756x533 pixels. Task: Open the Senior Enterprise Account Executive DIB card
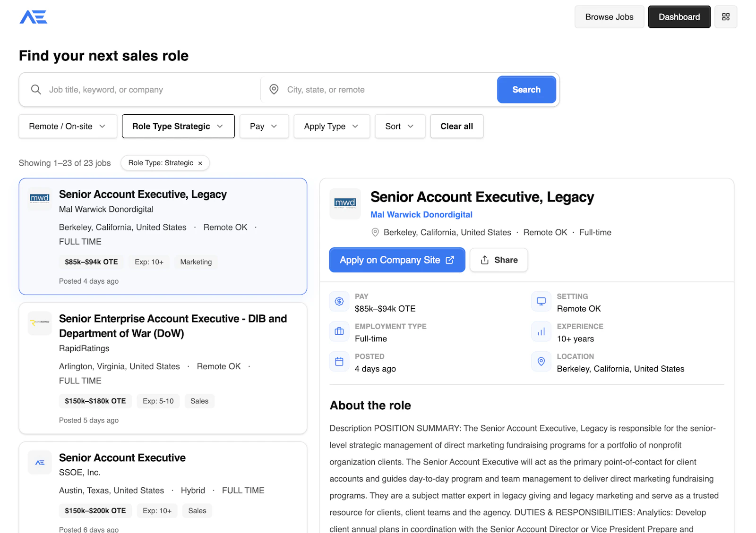point(163,368)
